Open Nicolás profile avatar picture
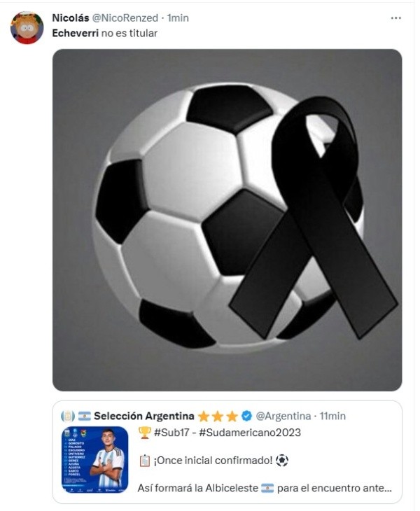 27,28
